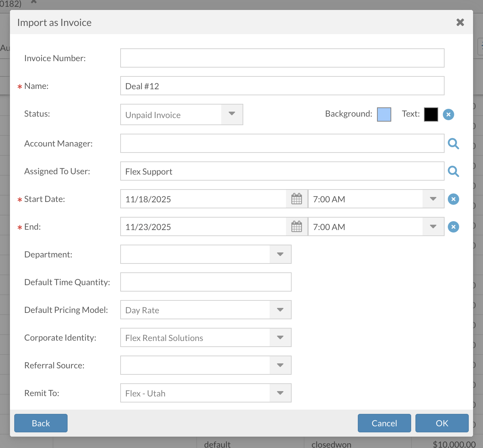
Task: Open the Referral Source dropdown
Action: [x=280, y=366]
